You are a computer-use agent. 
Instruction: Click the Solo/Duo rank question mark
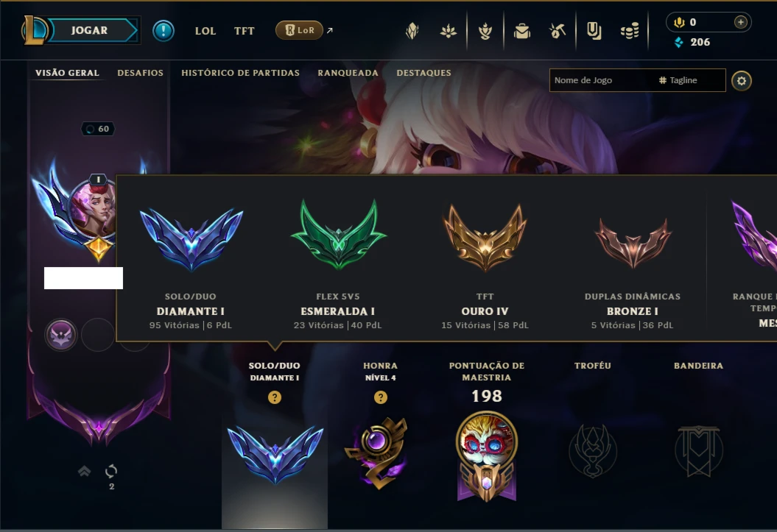(x=275, y=397)
